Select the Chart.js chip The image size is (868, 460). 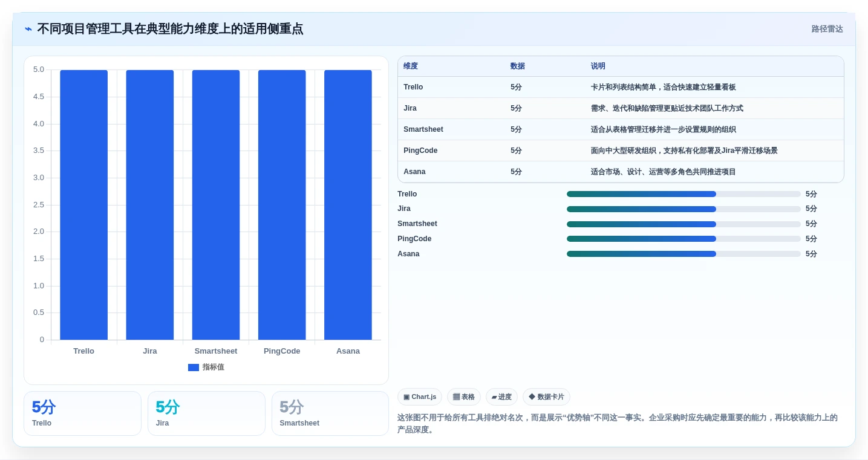pyautogui.click(x=420, y=397)
